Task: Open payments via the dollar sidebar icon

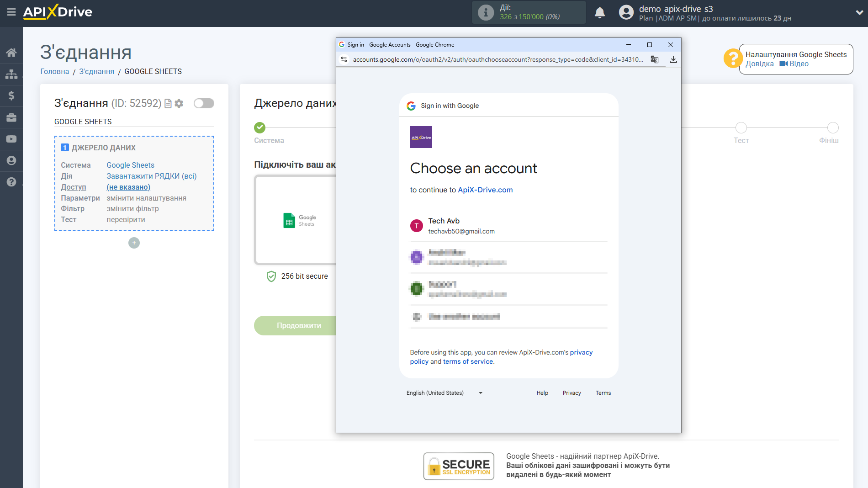Action: (11, 95)
